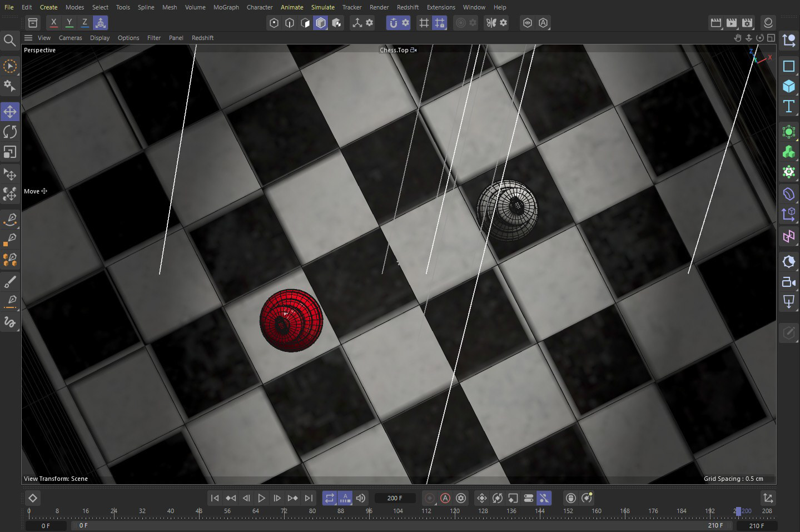Open snap settings gear dropdown
This screenshot has height=532, width=800.
point(406,23)
